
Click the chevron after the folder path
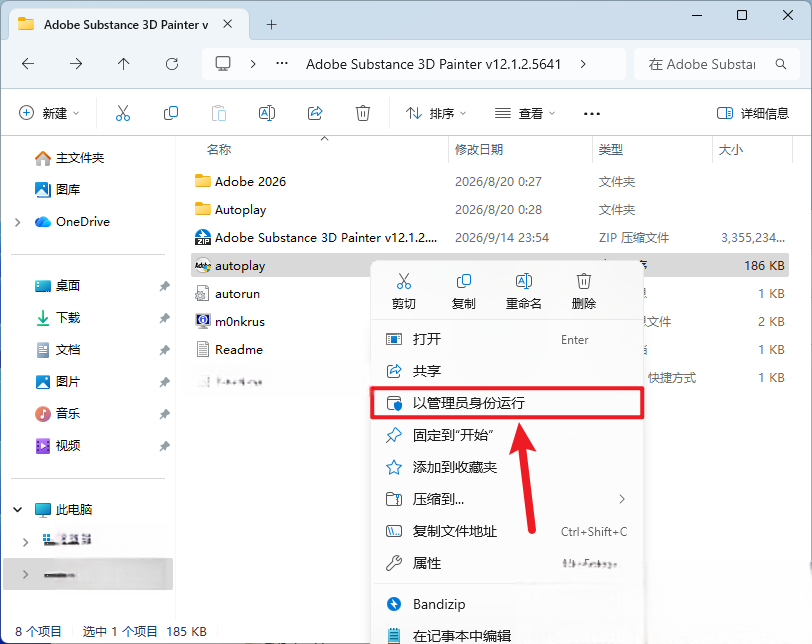point(583,64)
